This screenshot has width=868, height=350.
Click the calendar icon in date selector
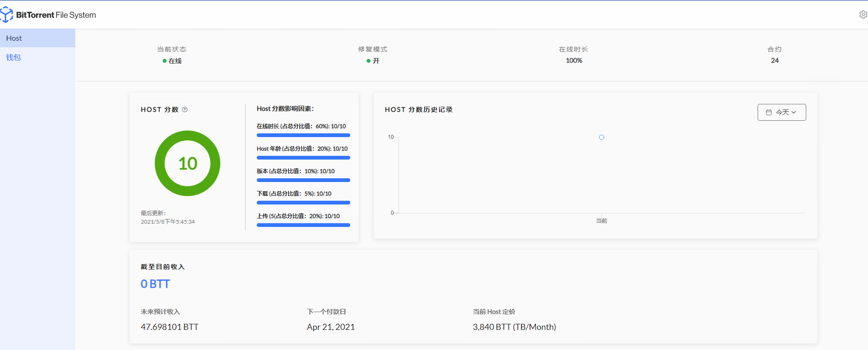769,112
